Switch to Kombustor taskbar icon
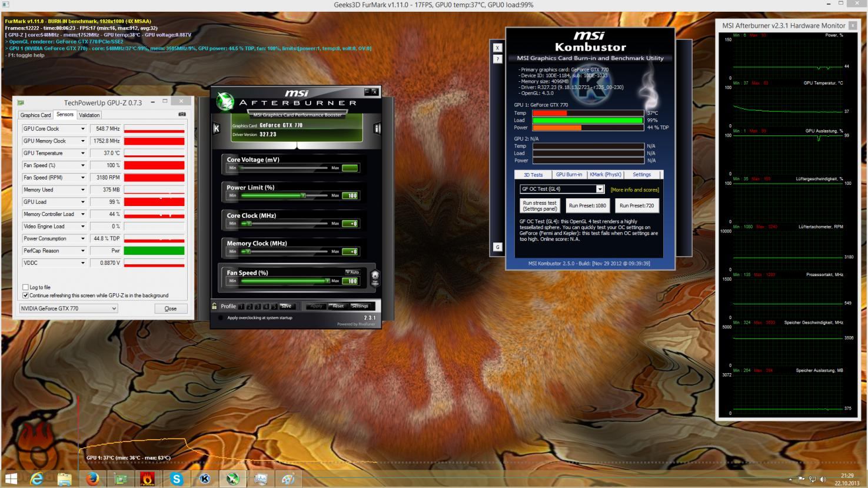868x488 pixels. [x=205, y=479]
